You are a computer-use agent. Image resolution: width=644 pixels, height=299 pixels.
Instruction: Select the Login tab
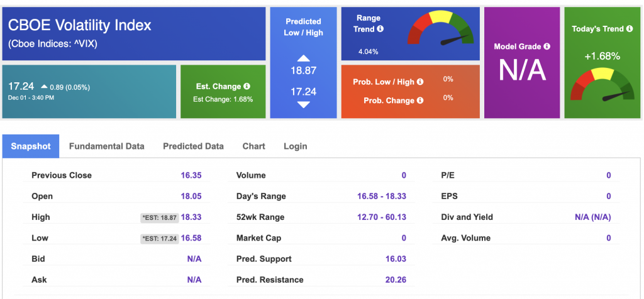click(x=295, y=146)
